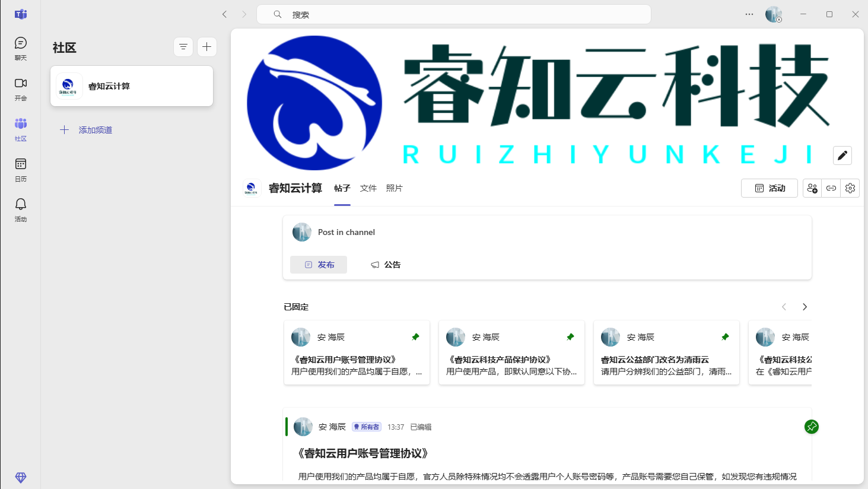This screenshot has height=489, width=868.
Task: Open the profile avatar menu
Action: (774, 14)
